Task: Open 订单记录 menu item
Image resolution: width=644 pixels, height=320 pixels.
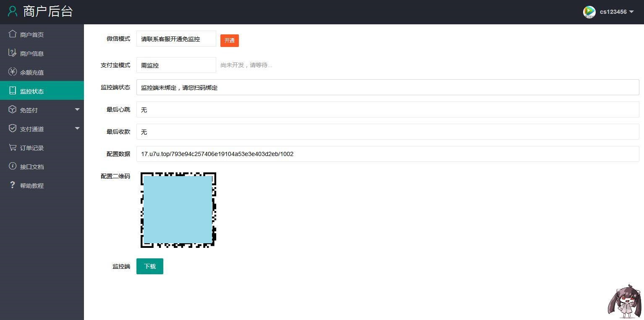Action: (32, 148)
